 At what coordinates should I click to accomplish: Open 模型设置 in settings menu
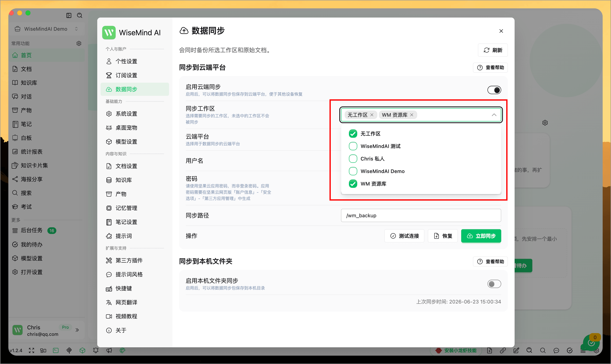tap(135, 142)
